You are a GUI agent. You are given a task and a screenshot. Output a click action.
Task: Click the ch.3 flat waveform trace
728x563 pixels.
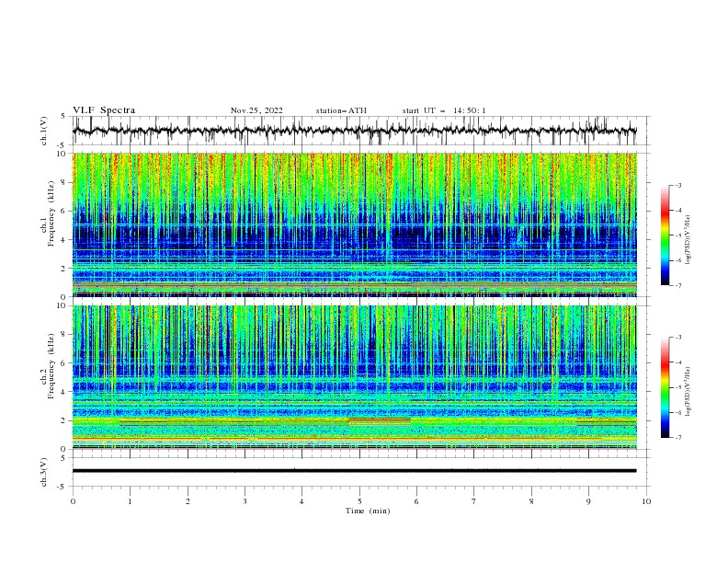(x=355, y=471)
